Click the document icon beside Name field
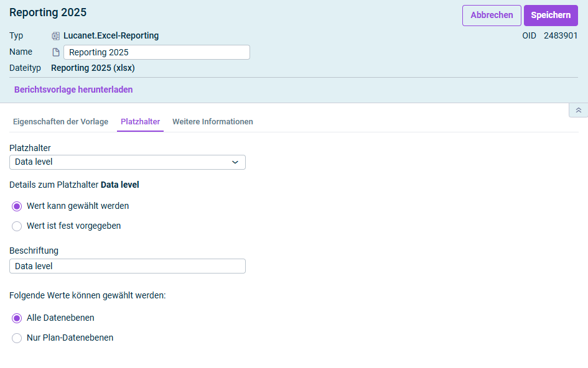Image resolution: width=588 pixels, height=368 pixels. tap(55, 52)
